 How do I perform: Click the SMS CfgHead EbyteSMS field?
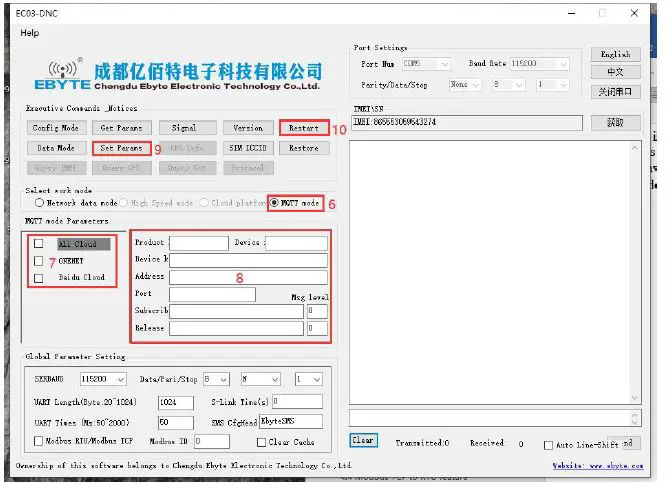click(x=291, y=421)
